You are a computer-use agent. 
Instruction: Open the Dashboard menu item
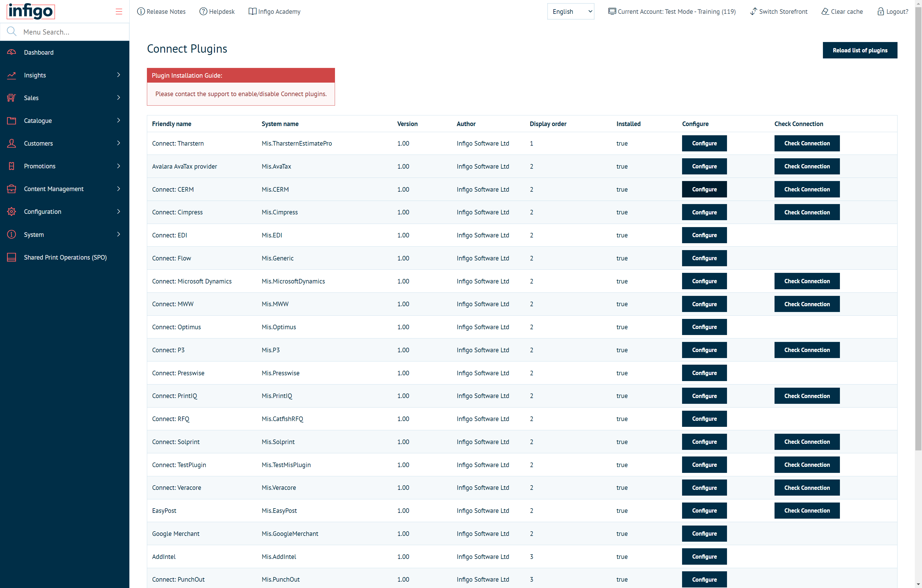(x=65, y=52)
